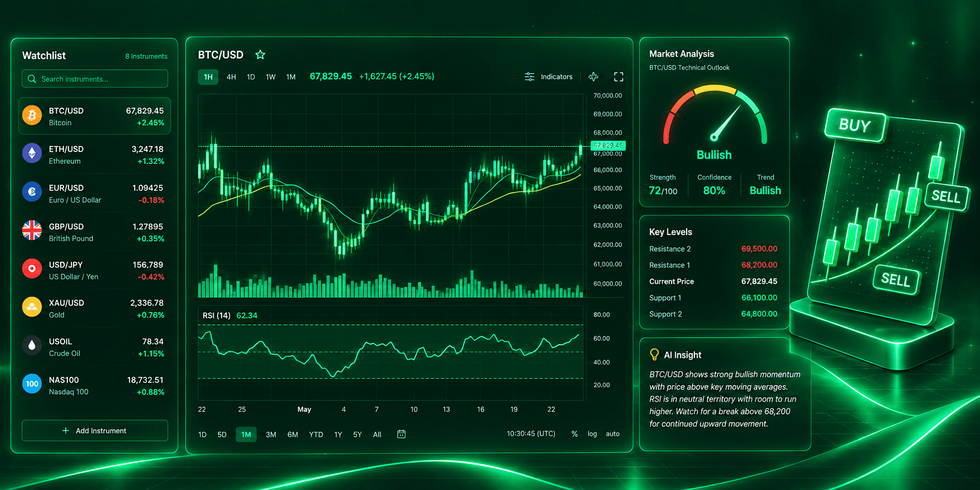Click Add Instrument button
This screenshot has height=490, width=980.
coord(95,431)
